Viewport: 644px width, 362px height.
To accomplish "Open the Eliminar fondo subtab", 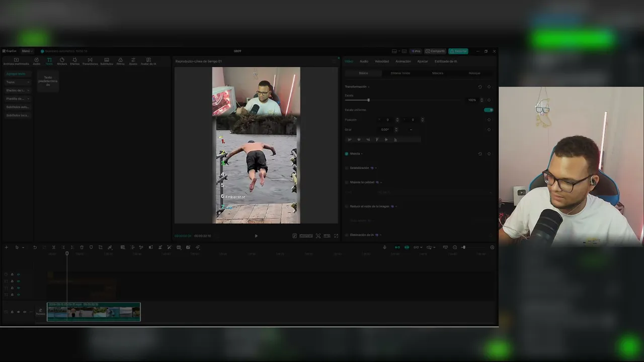I will [x=400, y=73].
